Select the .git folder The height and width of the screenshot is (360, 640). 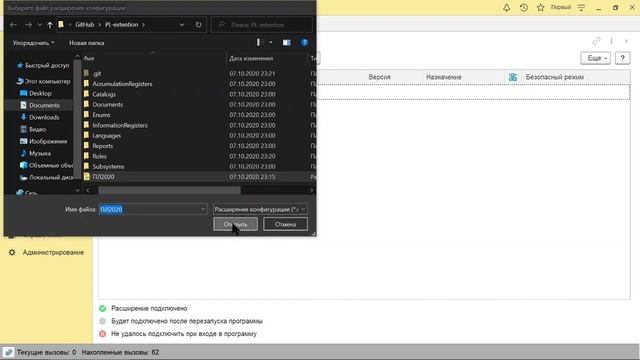[x=97, y=74]
